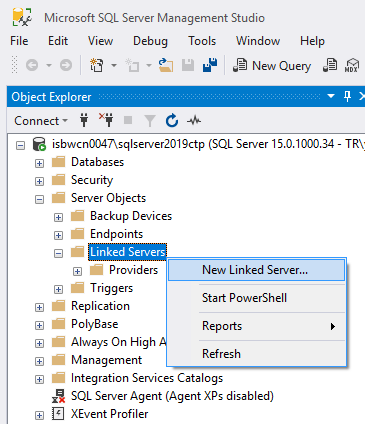The height and width of the screenshot is (424, 365).
Task: Select the server node isbwcn0047\sqlserver2019ctp
Action: [208, 144]
